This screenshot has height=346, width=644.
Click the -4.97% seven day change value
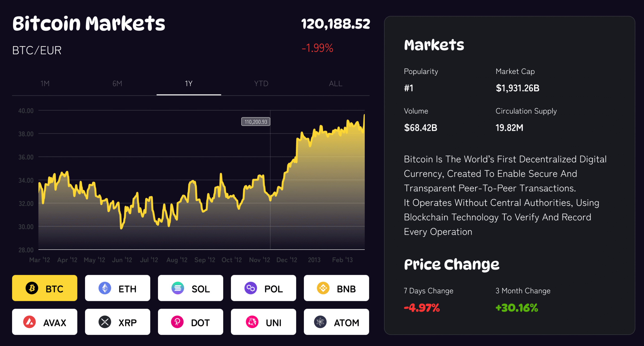pyautogui.click(x=422, y=308)
